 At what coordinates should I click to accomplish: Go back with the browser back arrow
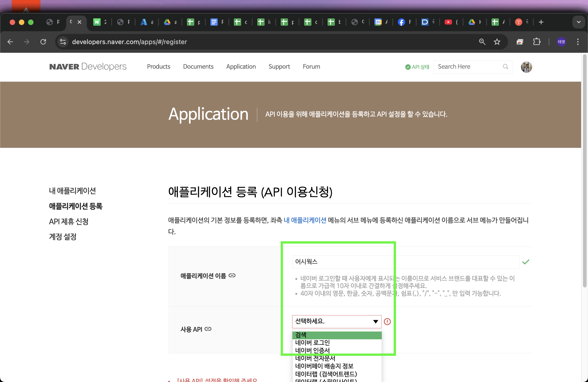pyautogui.click(x=10, y=42)
